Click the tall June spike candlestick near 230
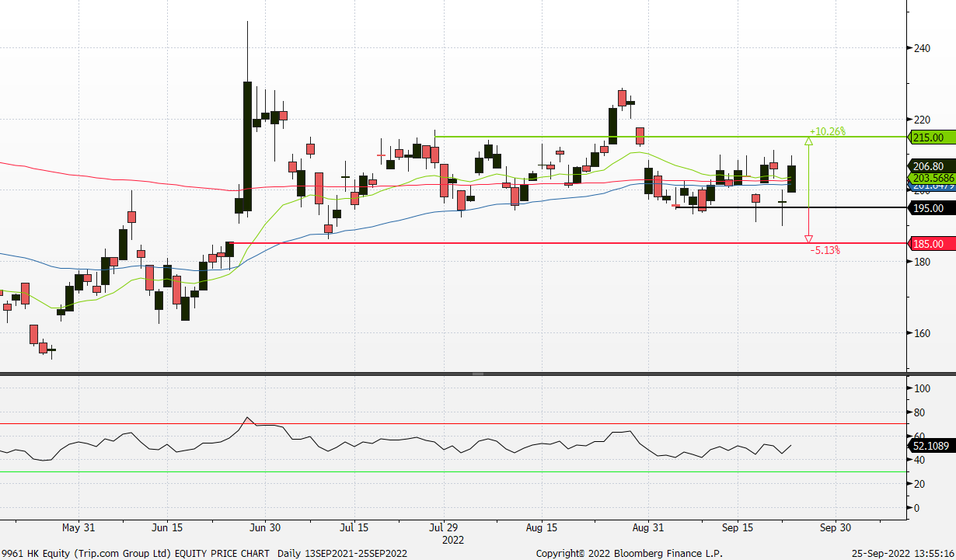This screenshot has height=560, width=956. click(x=247, y=146)
